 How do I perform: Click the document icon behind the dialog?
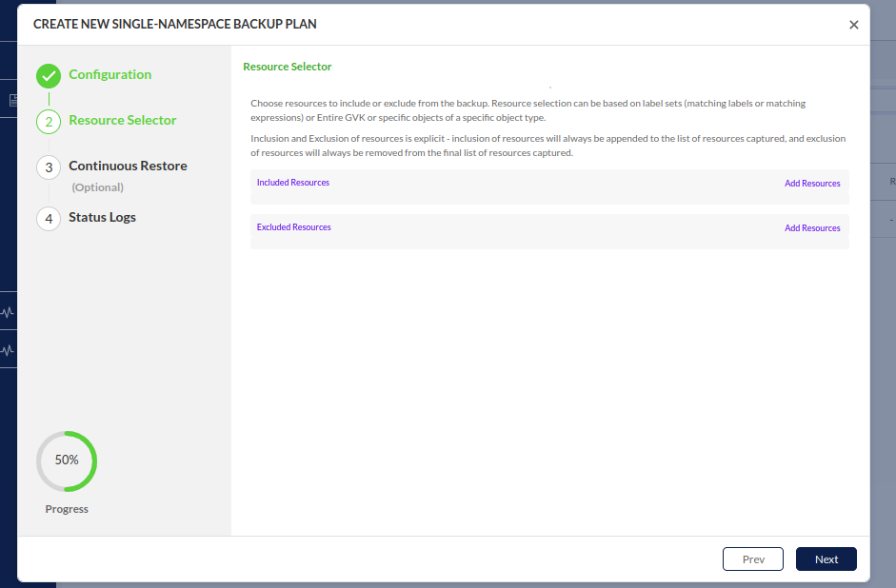coord(13,100)
